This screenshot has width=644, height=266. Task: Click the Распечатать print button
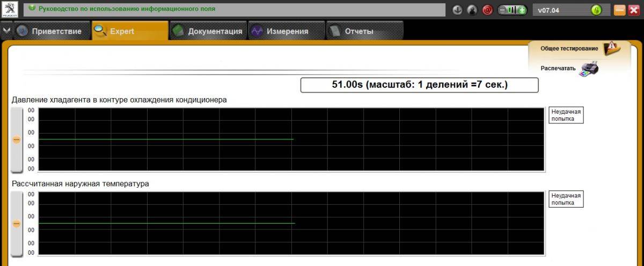558,69
